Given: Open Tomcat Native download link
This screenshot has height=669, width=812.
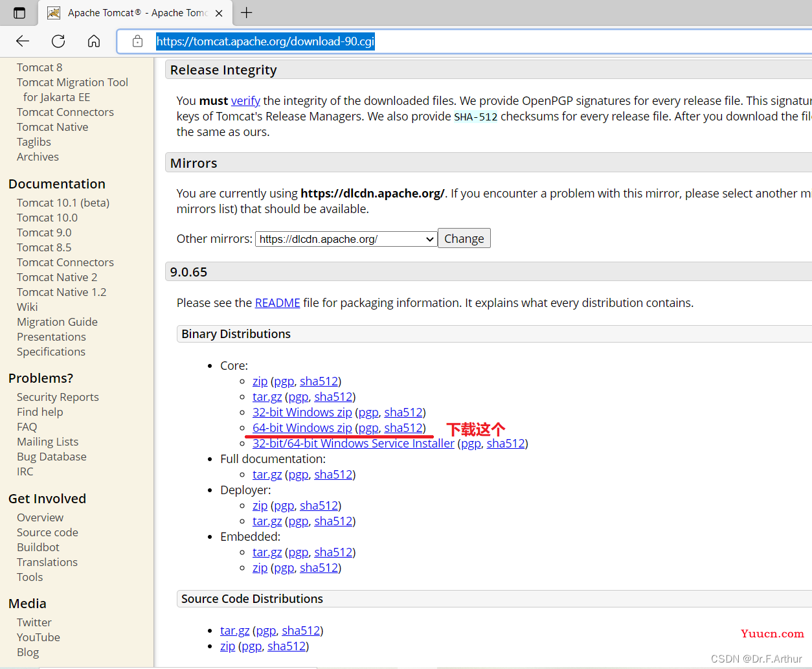Looking at the screenshot, I should pos(52,127).
